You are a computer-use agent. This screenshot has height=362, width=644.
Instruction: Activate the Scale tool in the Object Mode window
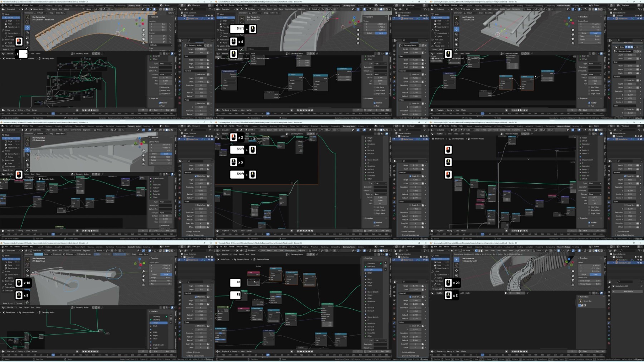point(27,38)
